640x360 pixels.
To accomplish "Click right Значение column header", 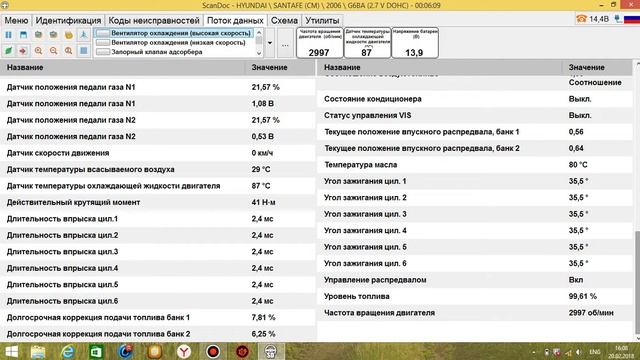I will coord(597,67).
